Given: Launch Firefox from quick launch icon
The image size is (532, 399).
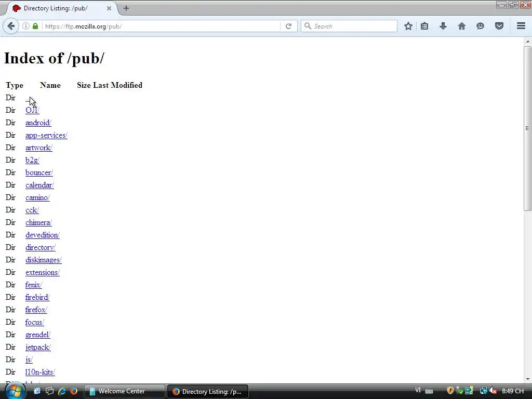Looking at the screenshot, I should click(x=74, y=391).
